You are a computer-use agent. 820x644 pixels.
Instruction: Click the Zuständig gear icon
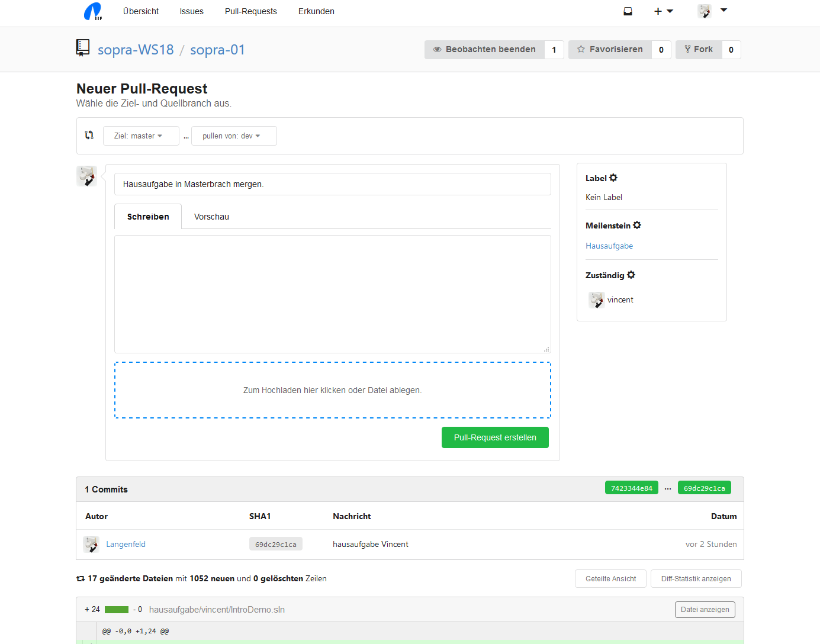(631, 275)
